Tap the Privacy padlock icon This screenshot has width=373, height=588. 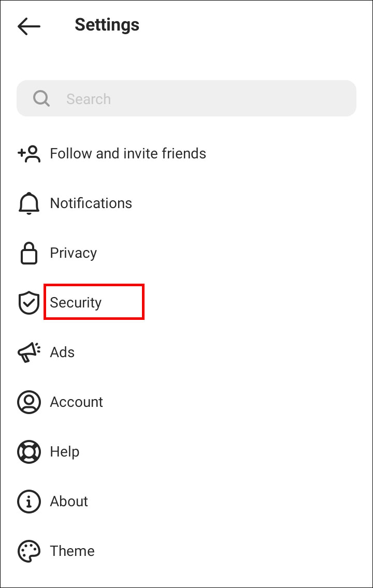(29, 253)
